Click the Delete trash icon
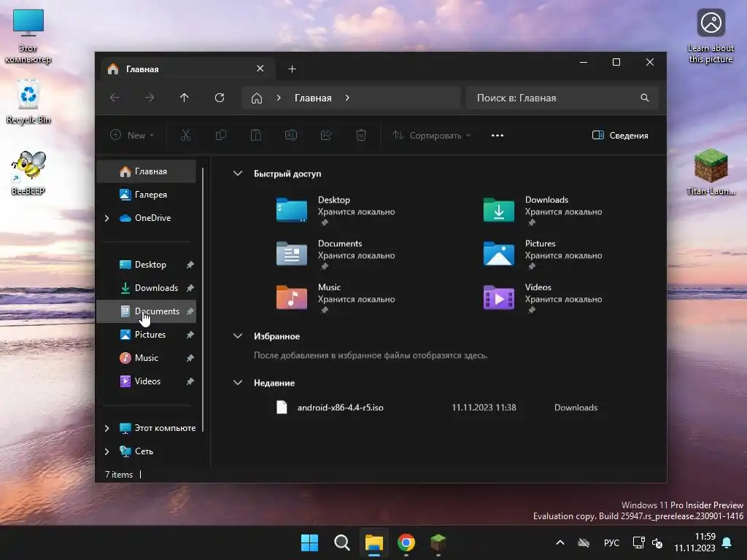 (x=361, y=135)
